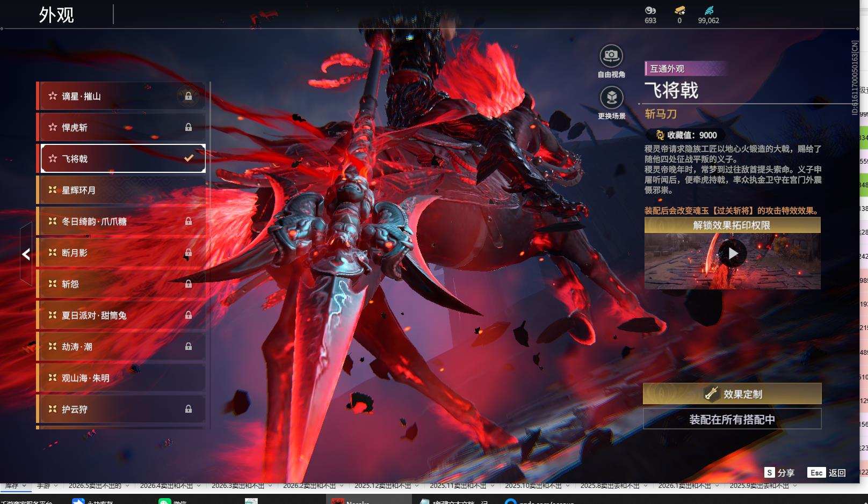Open the 2026.5卖出不出的 tab dropdown arrow
This screenshot has height=504, width=868.
(127, 486)
